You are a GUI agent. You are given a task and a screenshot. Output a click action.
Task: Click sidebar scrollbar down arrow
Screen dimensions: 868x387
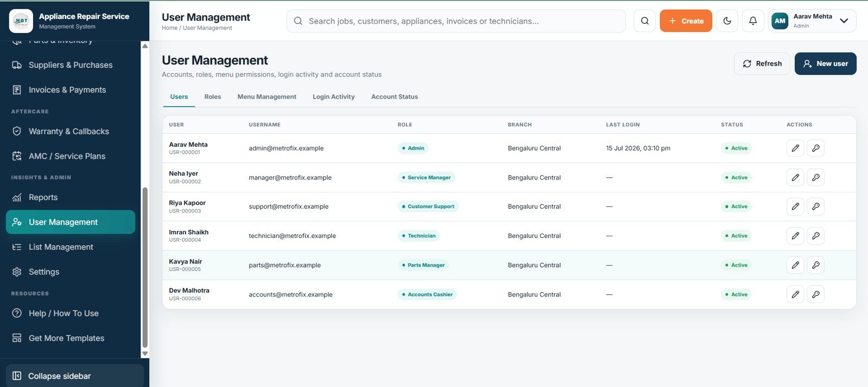coord(145,353)
